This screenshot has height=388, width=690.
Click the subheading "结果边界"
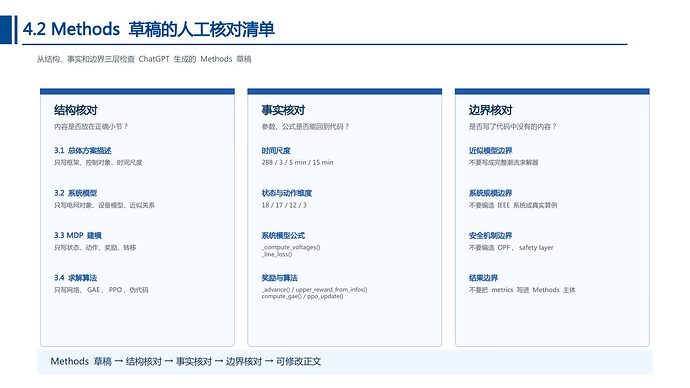coord(483,278)
